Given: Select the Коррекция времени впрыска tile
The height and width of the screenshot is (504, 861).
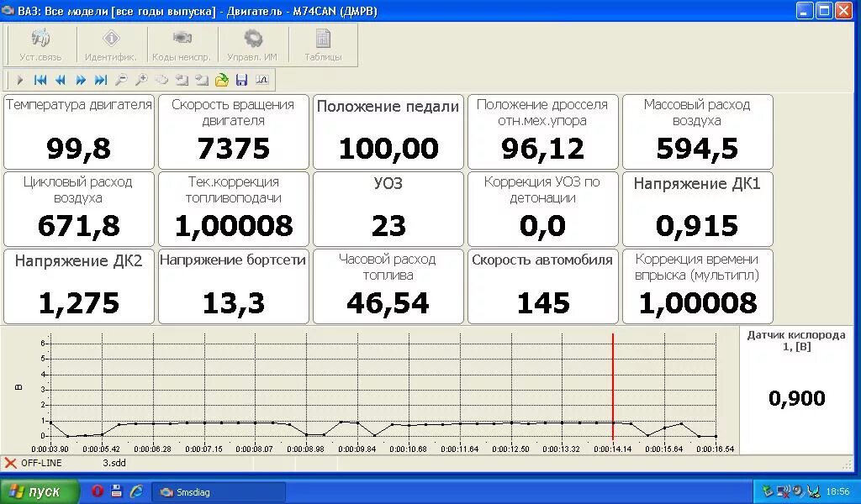Looking at the screenshot, I should [697, 286].
